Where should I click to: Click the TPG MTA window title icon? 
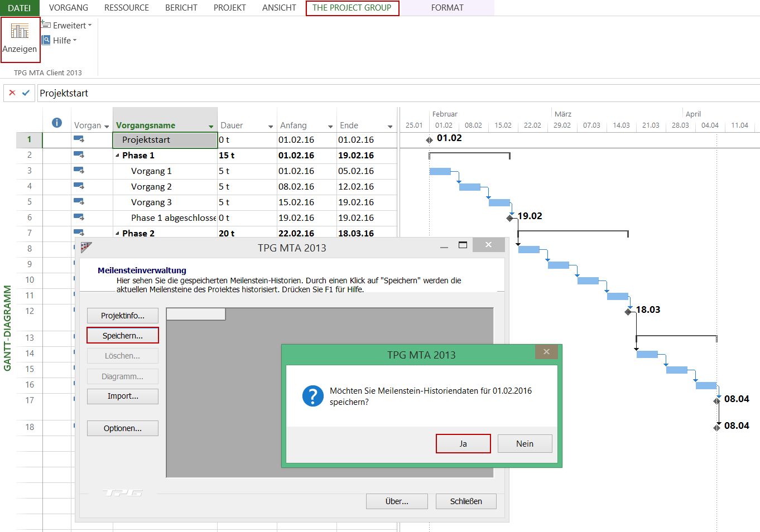[86, 247]
